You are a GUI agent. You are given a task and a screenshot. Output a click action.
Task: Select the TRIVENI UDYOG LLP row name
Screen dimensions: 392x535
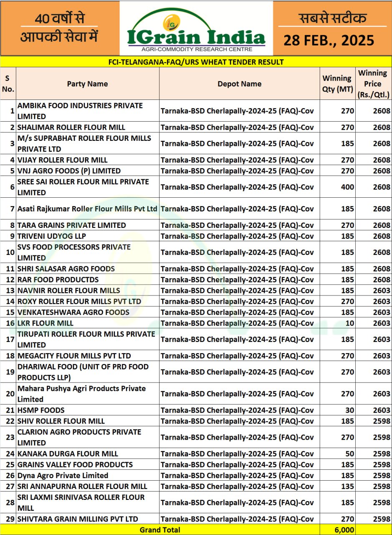point(51,236)
